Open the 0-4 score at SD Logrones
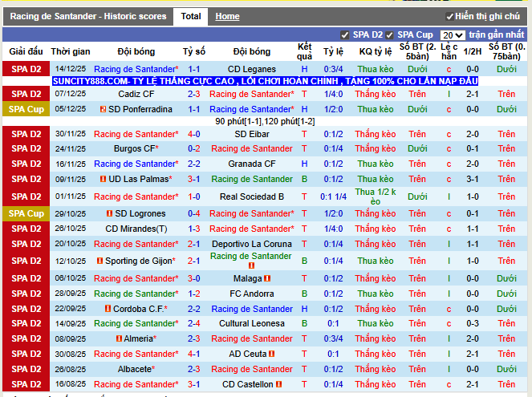Image resolution: width=532 pixels, height=397 pixels. (193, 213)
